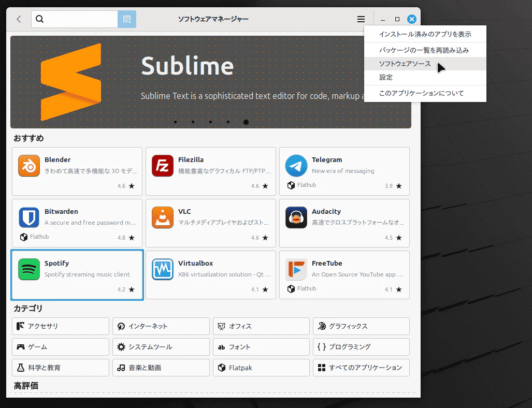Image resolution: width=532 pixels, height=408 pixels.
Task: Open the フォント category
Action: point(261,347)
